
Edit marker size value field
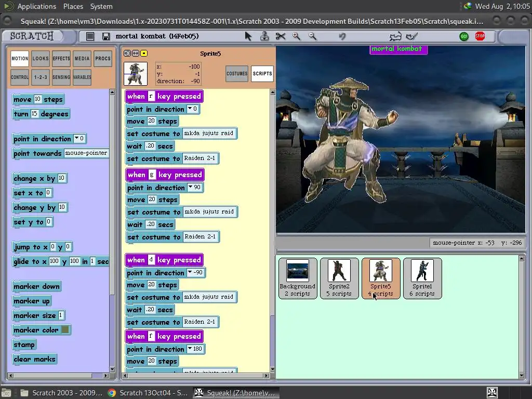[x=61, y=315]
